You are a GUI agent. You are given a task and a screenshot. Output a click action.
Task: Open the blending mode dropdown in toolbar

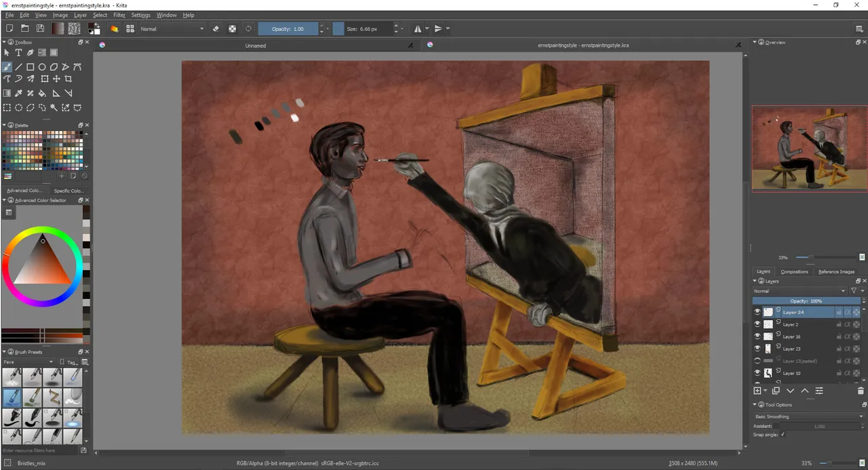tap(172, 28)
